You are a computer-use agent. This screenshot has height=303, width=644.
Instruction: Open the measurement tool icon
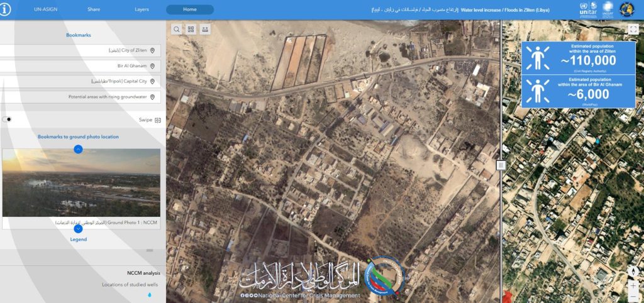click(205, 29)
